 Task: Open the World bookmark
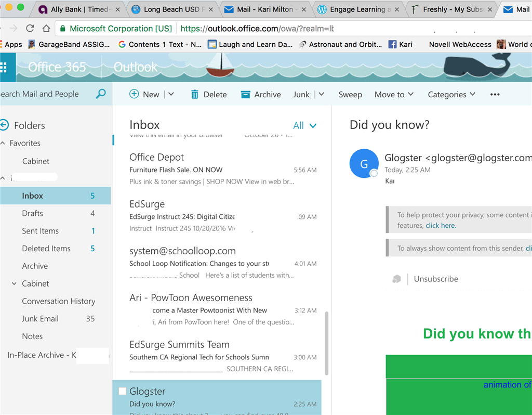[x=514, y=45]
